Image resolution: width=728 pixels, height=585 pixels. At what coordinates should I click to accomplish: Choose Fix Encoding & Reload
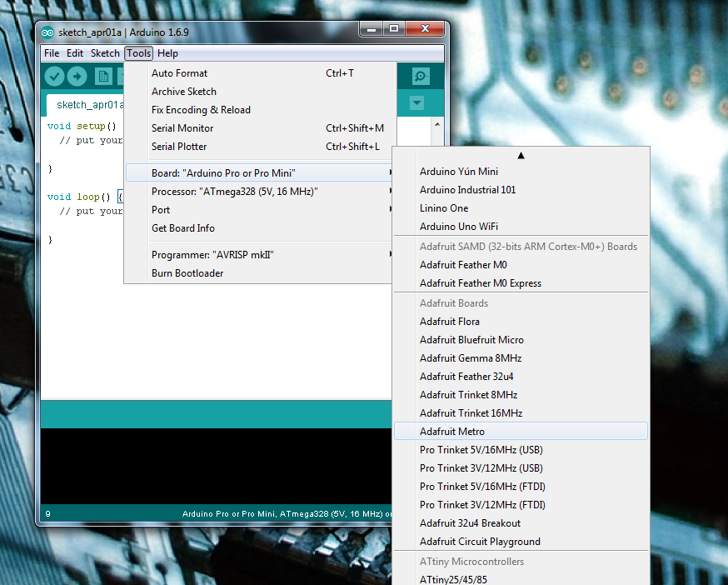[x=260, y=110]
